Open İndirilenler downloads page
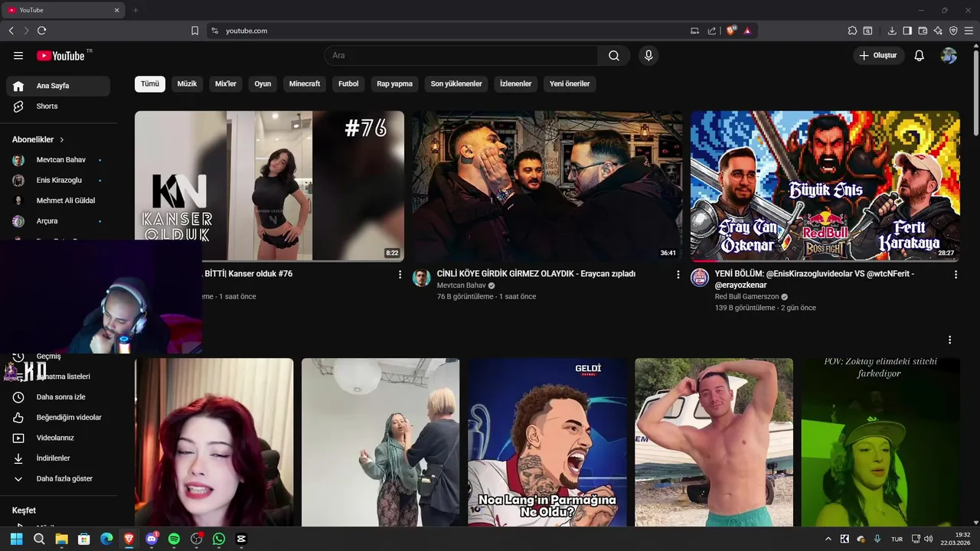 [x=58, y=458]
